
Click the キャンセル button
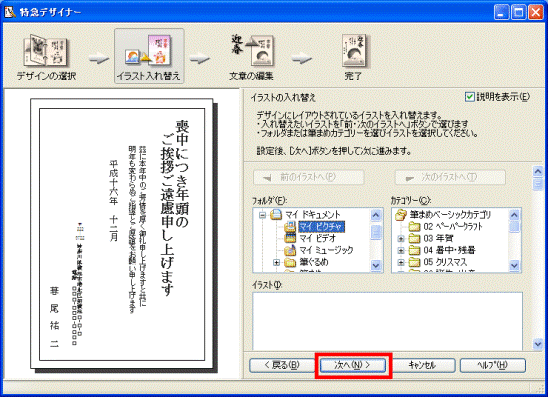tap(423, 365)
